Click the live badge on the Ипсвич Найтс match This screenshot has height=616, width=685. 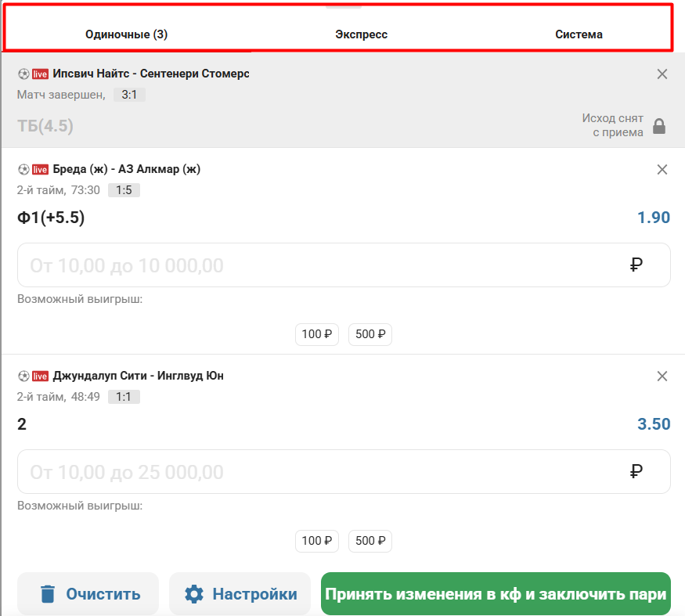tap(40, 74)
